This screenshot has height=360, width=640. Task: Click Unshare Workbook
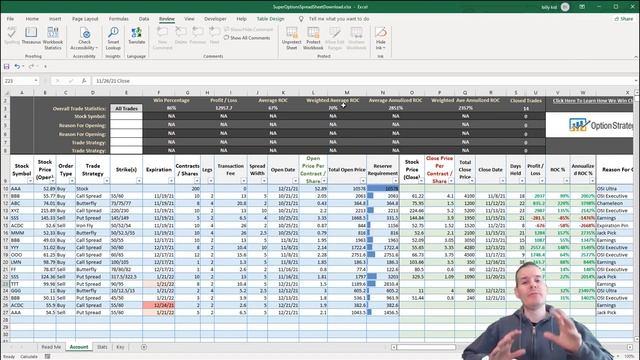pos(356,38)
